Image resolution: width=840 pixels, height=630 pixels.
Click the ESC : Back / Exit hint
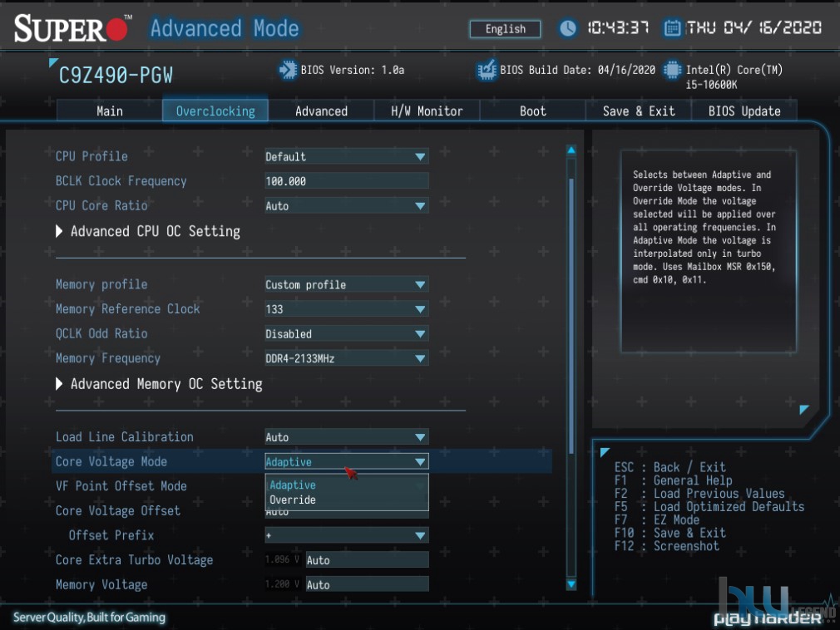click(670, 467)
